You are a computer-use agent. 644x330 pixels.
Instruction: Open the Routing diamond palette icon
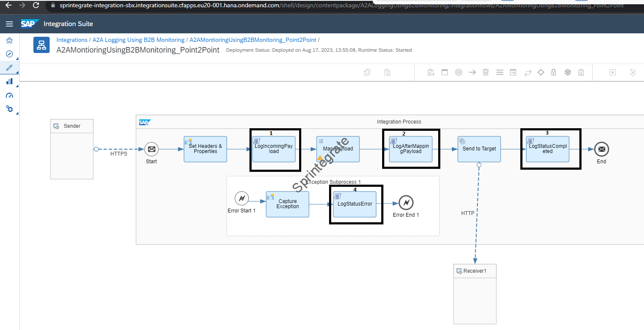pos(541,72)
